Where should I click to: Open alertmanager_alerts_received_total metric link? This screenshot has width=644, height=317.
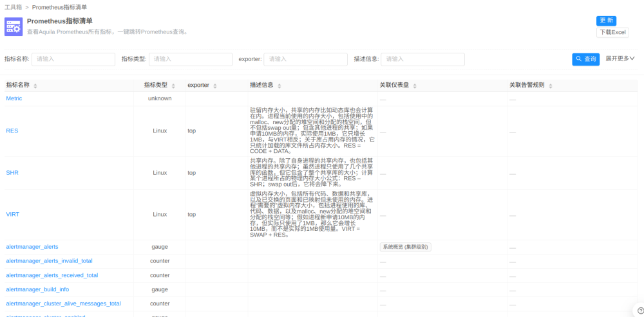click(x=52, y=275)
